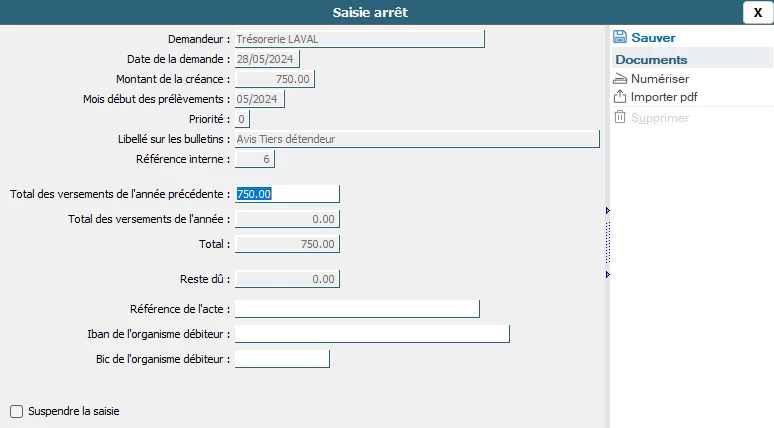Click the Date de la demande field
Viewport: 774px width, 428px height.
[266, 59]
